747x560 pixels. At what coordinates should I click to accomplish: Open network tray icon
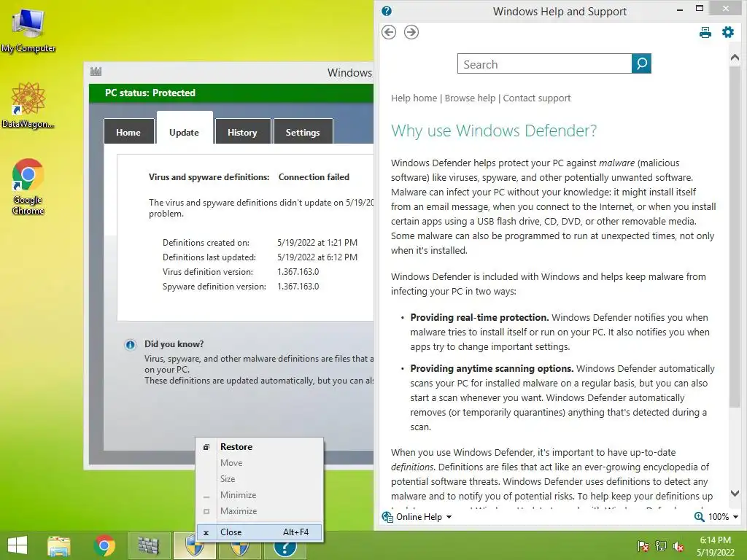tap(661, 545)
